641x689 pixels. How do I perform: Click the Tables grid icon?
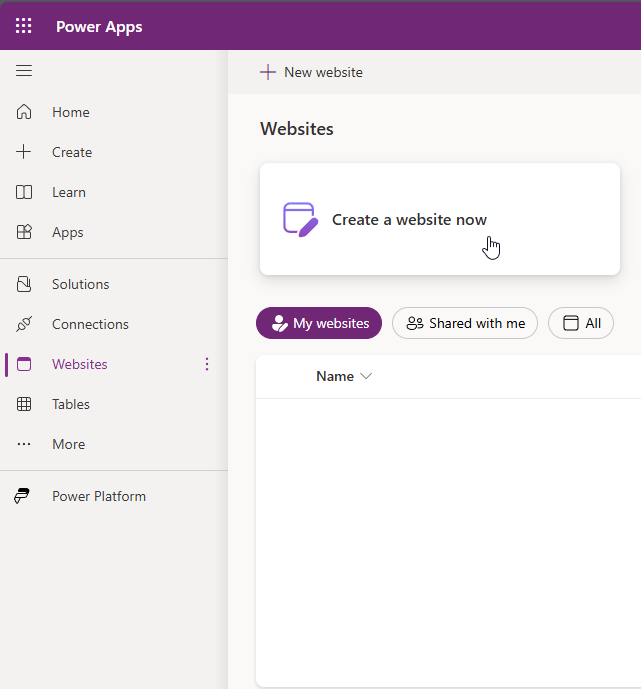point(24,404)
